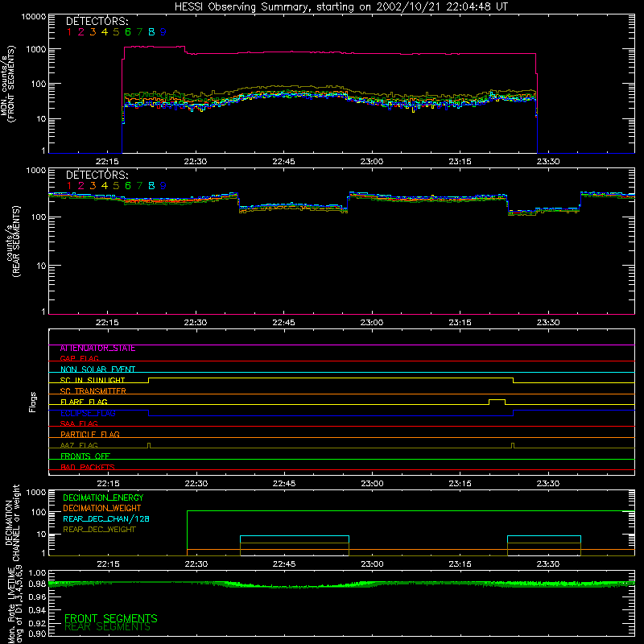Pick detector 7 number in rear segments legend

coord(139,186)
